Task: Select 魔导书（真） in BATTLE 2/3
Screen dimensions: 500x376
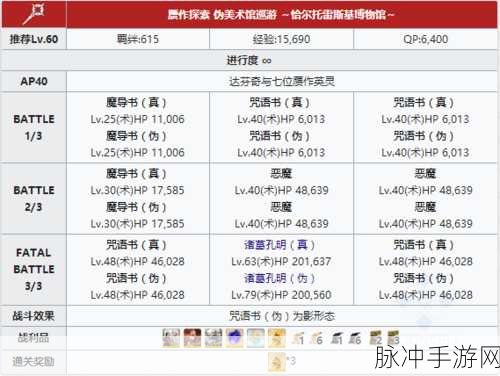Action: coord(136,174)
